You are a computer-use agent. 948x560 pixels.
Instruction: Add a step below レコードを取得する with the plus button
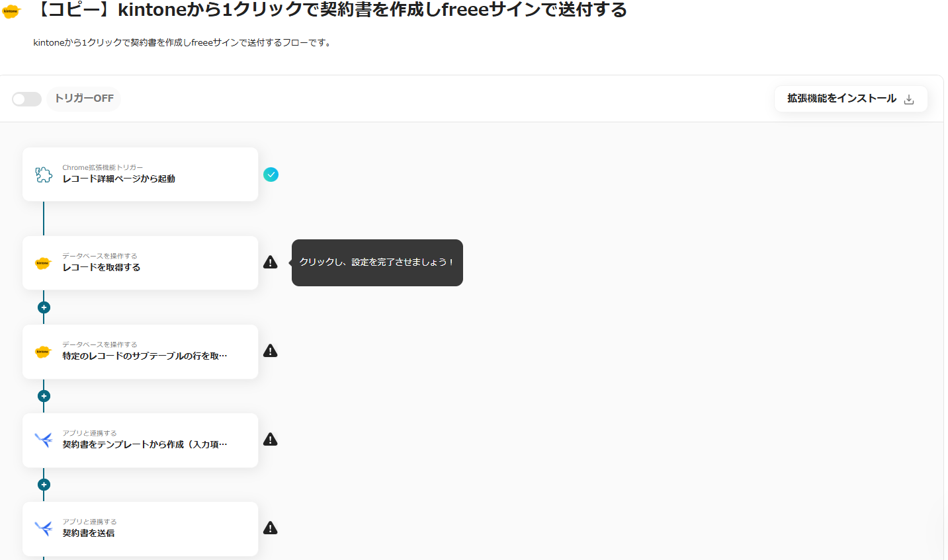click(x=44, y=307)
